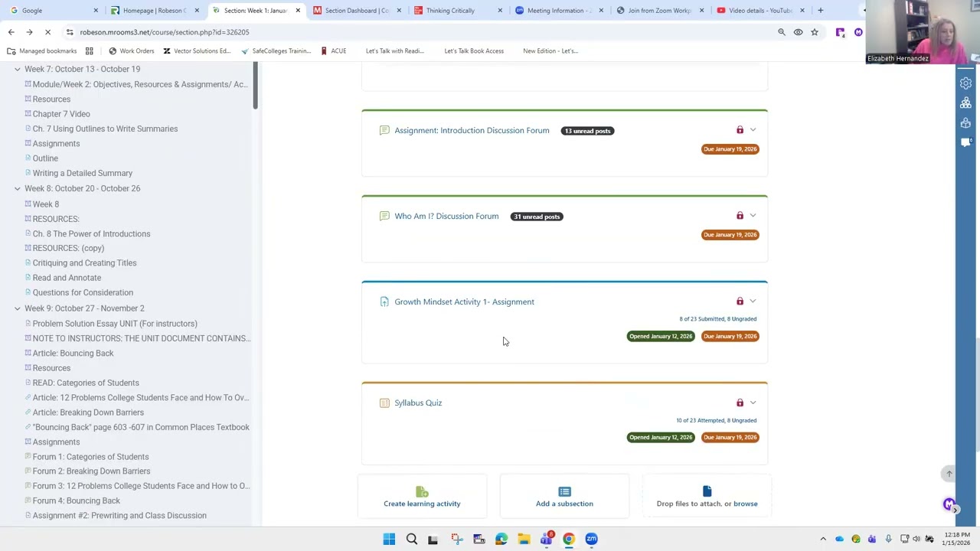The image size is (980, 551).
Task: Open Windows Start menu
Action: pos(389,539)
